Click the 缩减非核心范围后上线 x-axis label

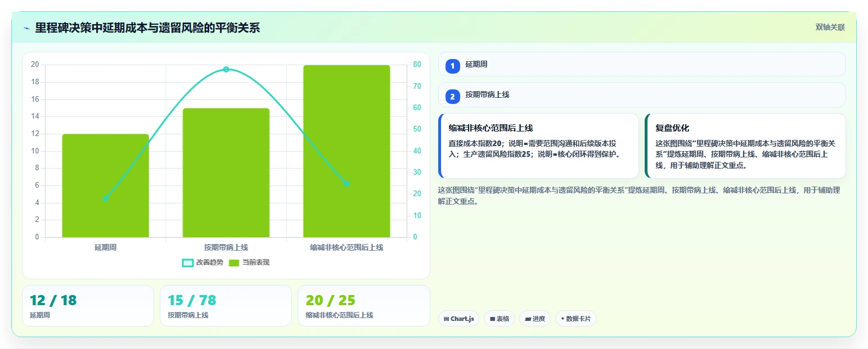[347, 247]
